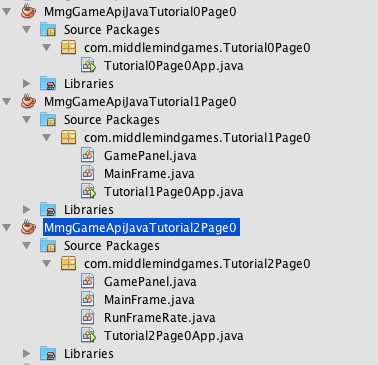Screen dimensions: 378x365
Task: Select the highlighted MmgGameApiJavaTutorial2Page0 project name
Action: coord(141,227)
